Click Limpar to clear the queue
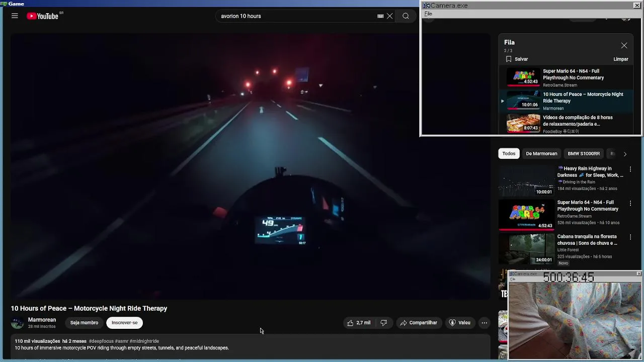The height and width of the screenshot is (362, 644). (x=621, y=59)
